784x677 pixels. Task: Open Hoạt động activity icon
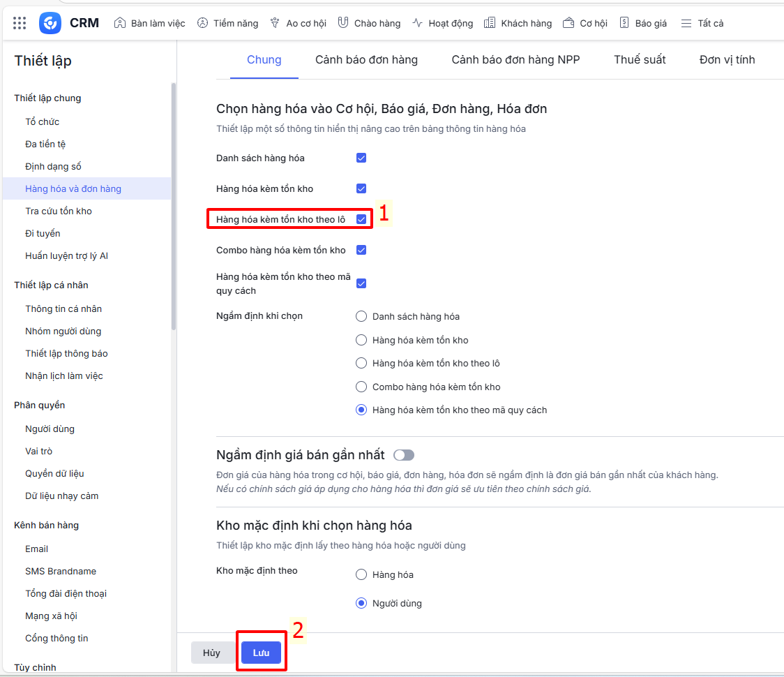(x=417, y=23)
